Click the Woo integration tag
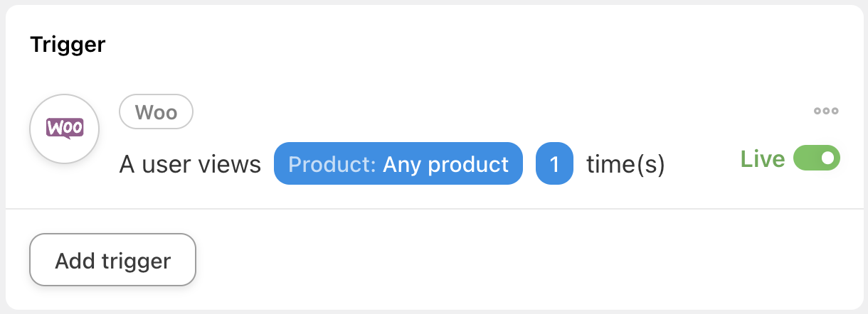Screen dimensions: 868x314 point(156,112)
